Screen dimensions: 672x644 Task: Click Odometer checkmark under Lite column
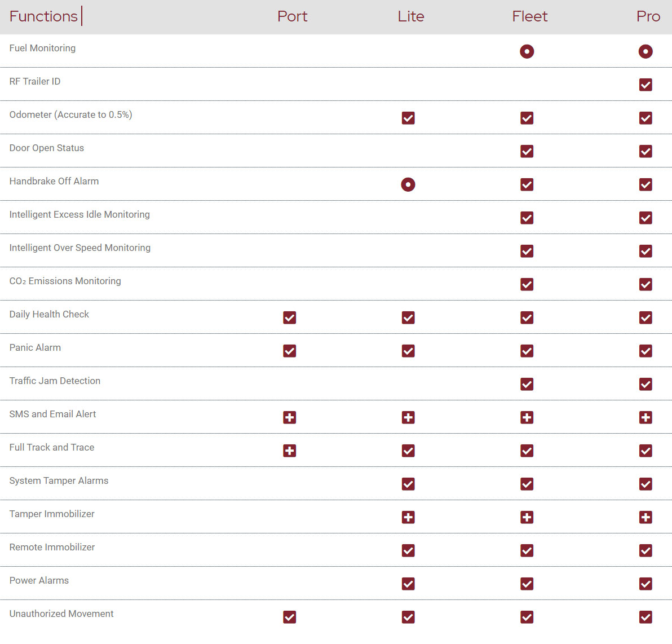pyautogui.click(x=408, y=118)
